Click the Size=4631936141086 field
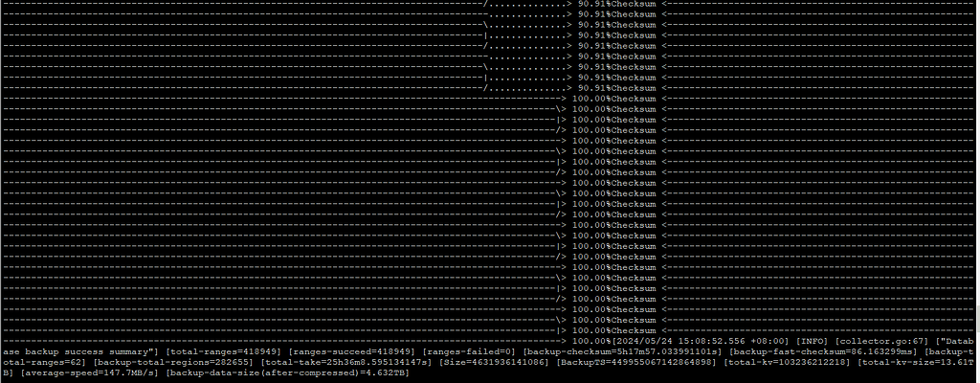980x383 pixels. point(493,362)
